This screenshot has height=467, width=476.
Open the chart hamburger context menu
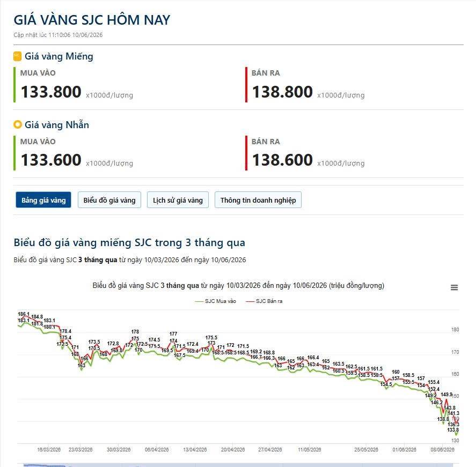pyautogui.click(x=454, y=287)
